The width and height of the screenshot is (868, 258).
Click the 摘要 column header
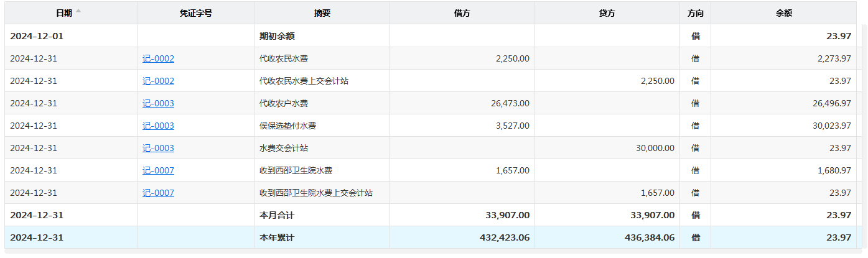pos(322,13)
